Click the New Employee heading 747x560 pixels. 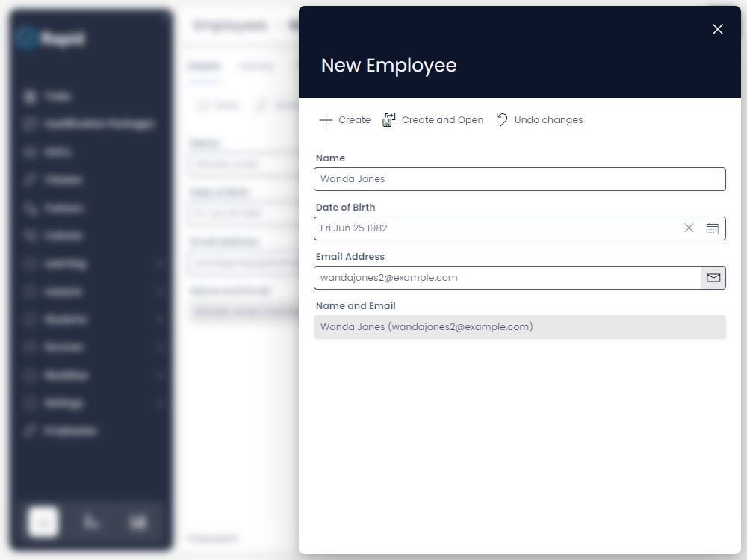[388, 65]
